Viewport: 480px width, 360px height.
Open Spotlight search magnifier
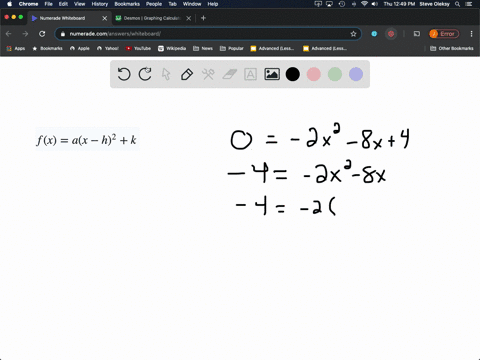click(x=458, y=4)
